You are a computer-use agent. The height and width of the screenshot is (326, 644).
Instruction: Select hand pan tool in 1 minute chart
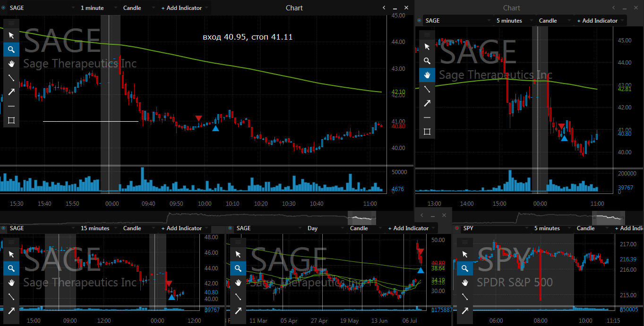pos(11,64)
